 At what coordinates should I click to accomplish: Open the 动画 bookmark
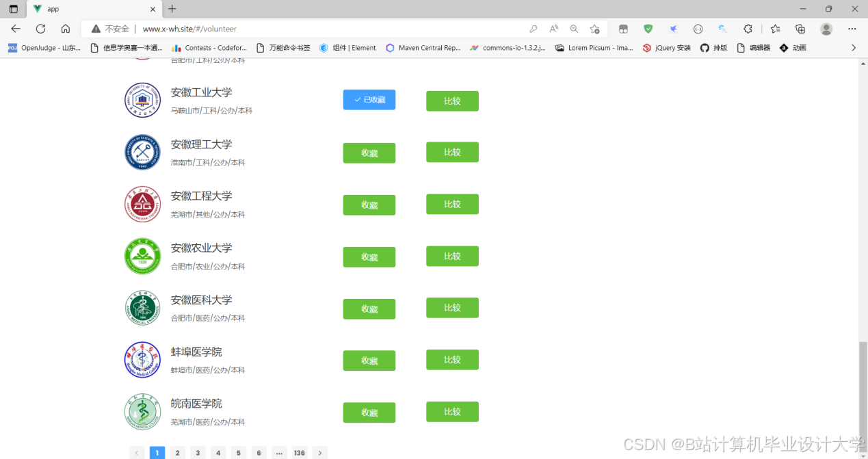click(x=793, y=48)
